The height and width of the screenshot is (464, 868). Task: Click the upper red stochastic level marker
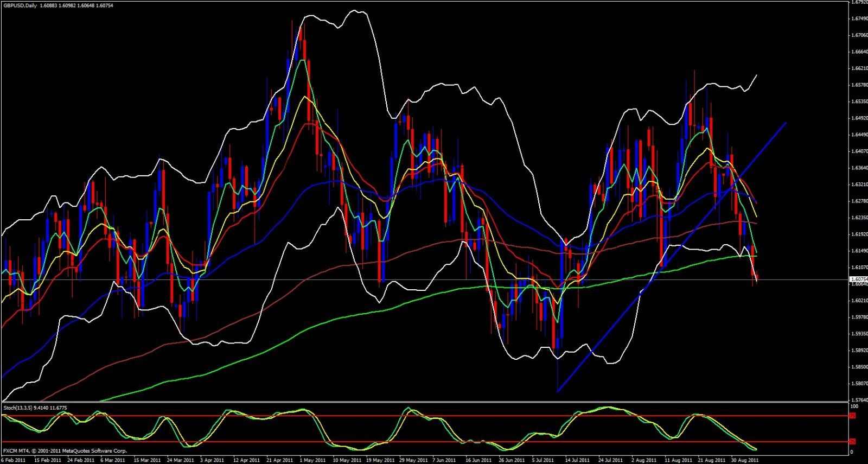tap(852, 416)
